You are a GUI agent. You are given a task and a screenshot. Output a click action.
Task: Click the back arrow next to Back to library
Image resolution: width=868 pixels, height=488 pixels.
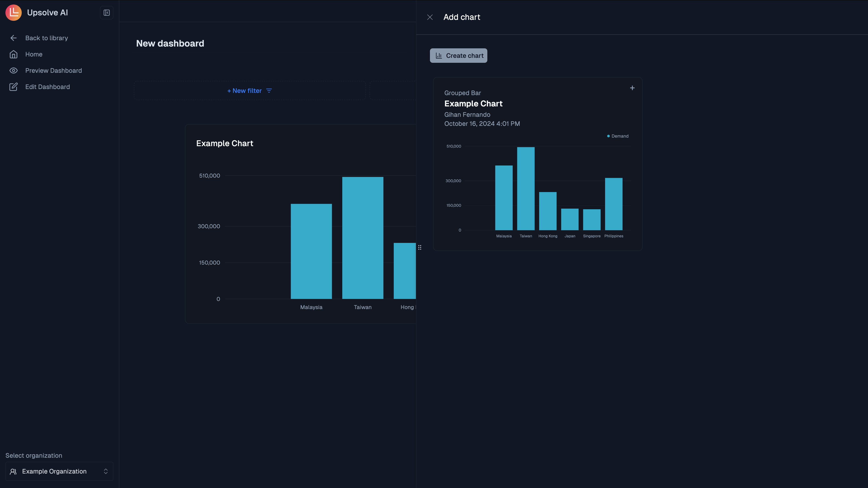coord(14,38)
